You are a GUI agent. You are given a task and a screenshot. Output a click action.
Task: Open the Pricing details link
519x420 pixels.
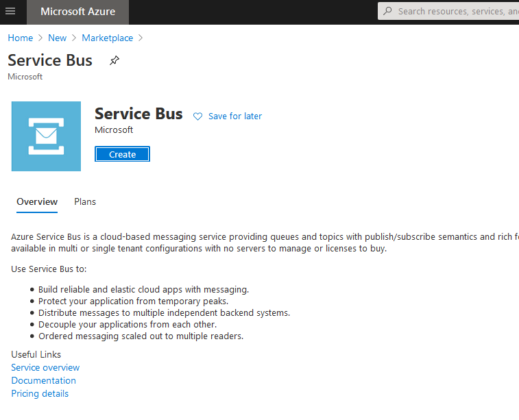tap(40, 393)
